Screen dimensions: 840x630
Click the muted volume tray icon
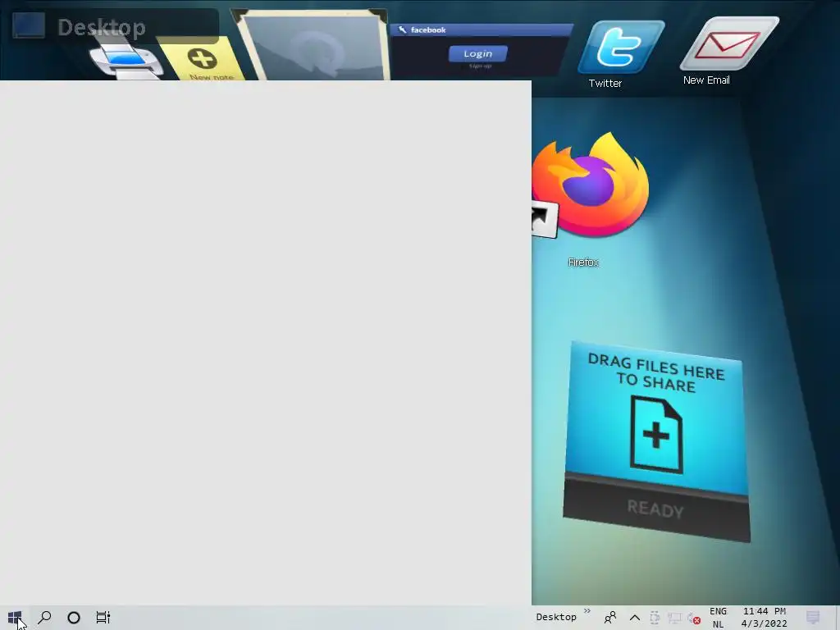(694, 619)
